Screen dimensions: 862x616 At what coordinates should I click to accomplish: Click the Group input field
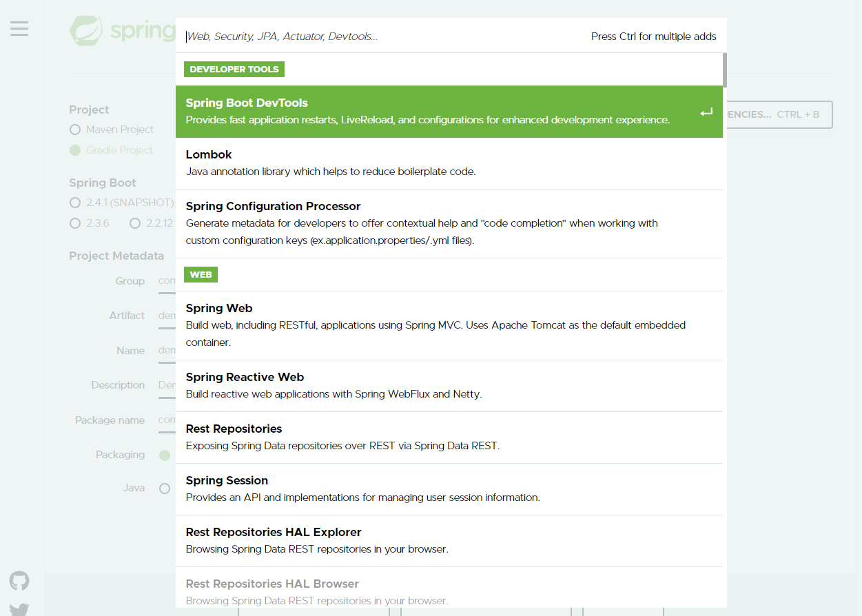[167, 282]
